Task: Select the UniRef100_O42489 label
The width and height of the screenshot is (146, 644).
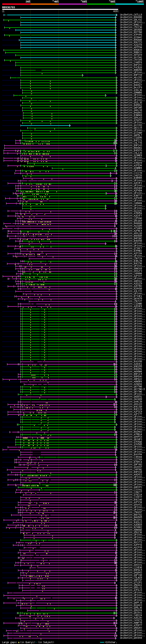Action: click(131, 399)
